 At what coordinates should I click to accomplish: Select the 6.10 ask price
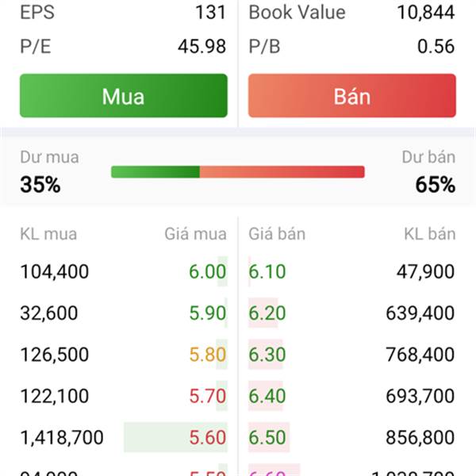click(x=267, y=271)
